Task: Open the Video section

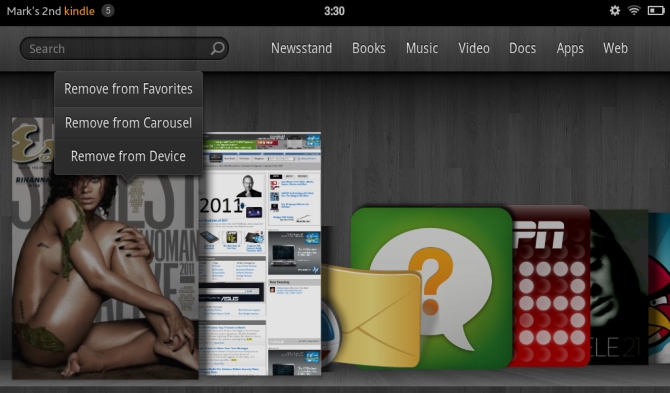Action: click(x=474, y=48)
